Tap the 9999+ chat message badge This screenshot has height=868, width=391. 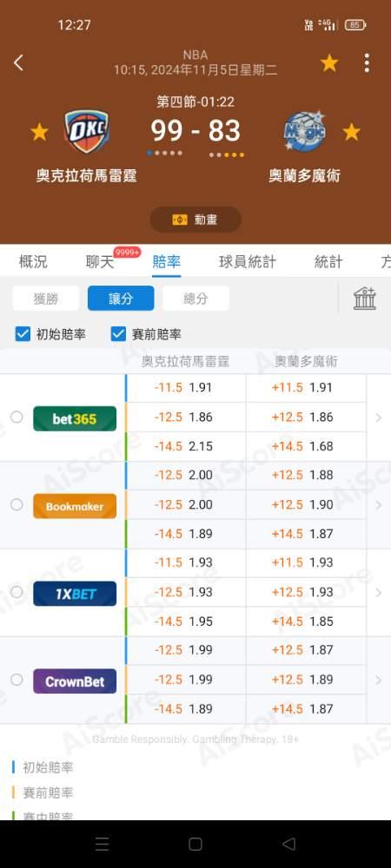pos(128,253)
